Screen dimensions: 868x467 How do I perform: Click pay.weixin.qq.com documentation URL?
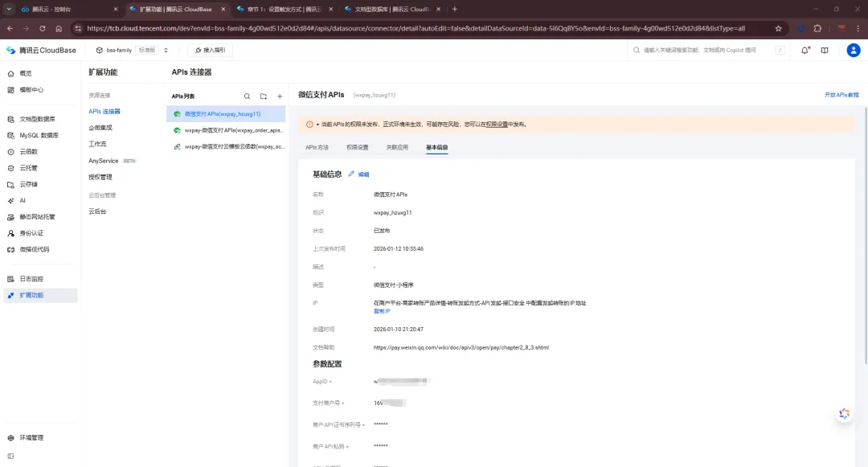click(x=461, y=347)
